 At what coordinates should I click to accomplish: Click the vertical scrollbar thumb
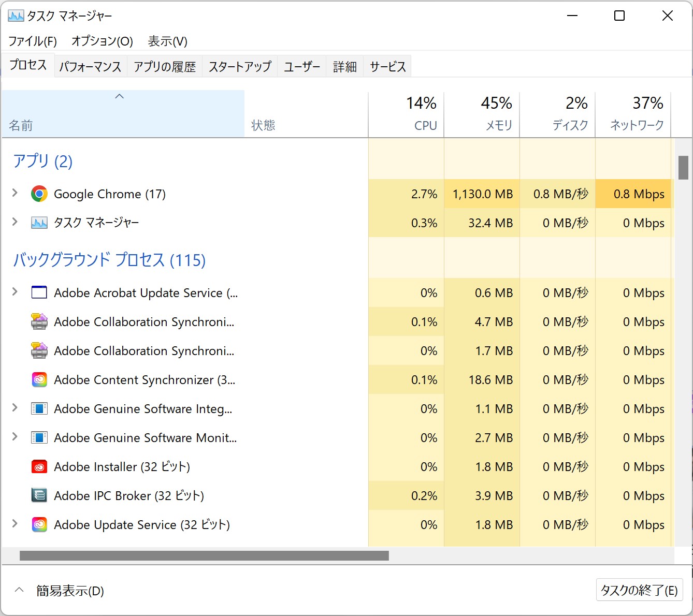(x=683, y=167)
